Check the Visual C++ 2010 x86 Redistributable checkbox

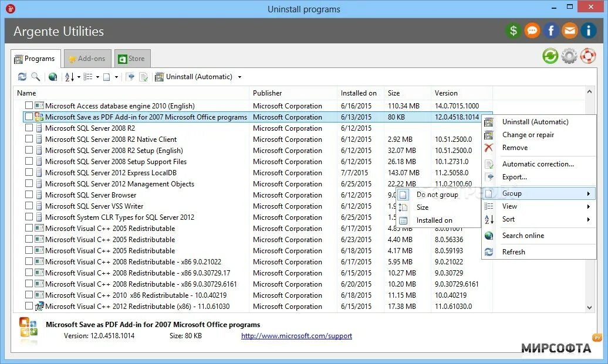29,295
